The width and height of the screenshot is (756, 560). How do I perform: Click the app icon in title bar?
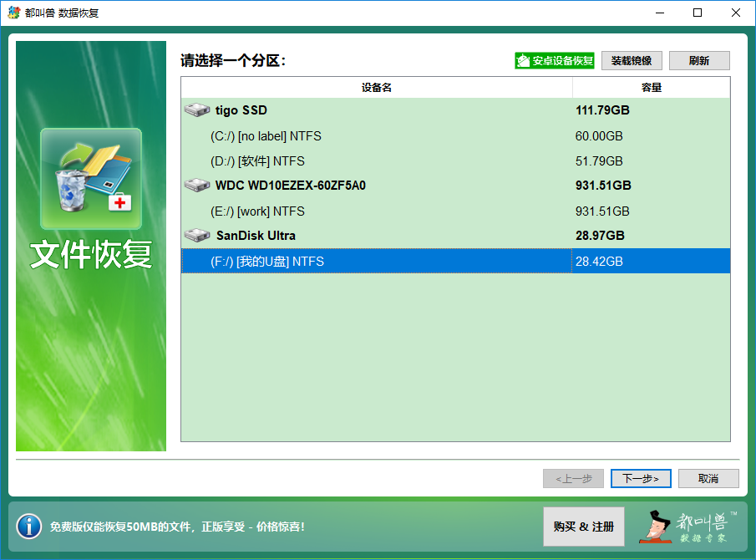pyautogui.click(x=13, y=13)
